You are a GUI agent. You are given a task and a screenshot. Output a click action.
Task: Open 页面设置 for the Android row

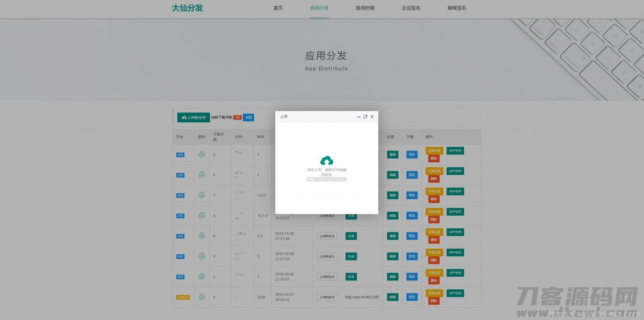[434, 293]
